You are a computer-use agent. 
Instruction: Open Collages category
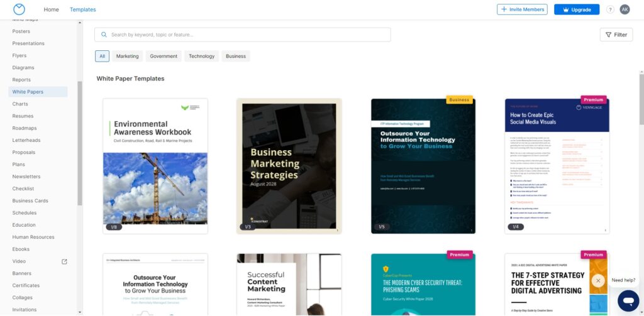click(22, 298)
